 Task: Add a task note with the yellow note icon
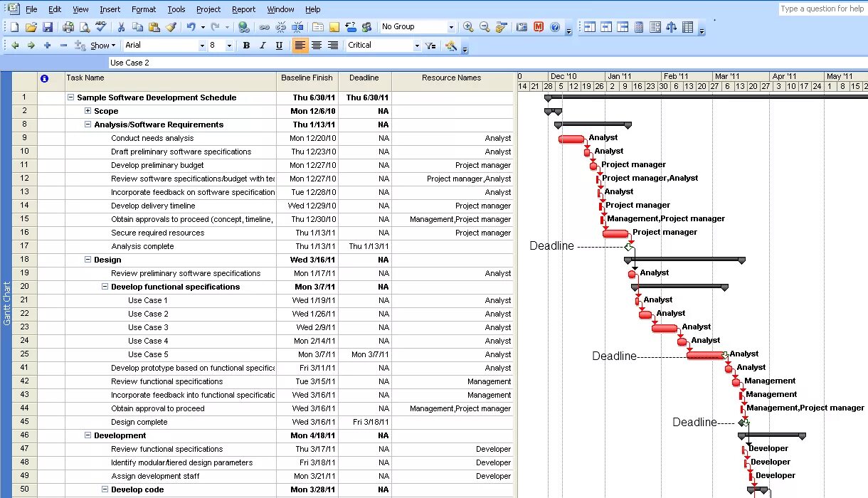pos(334,27)
